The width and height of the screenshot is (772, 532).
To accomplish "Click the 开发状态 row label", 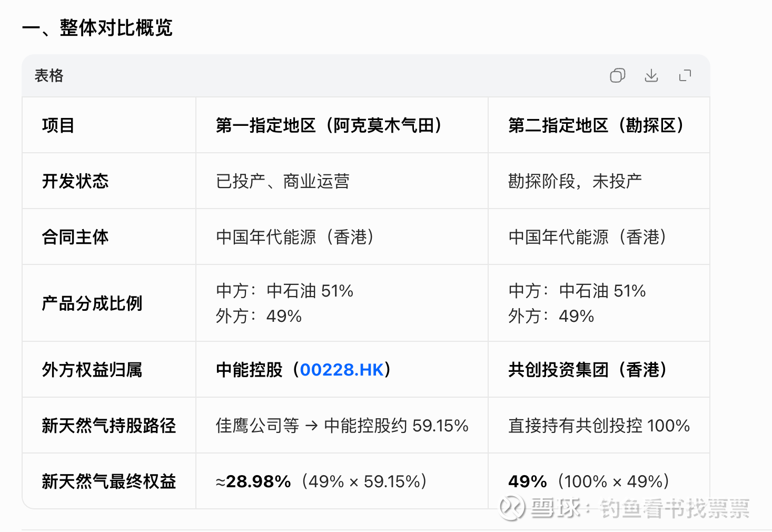I will click(x=75, y=181).
